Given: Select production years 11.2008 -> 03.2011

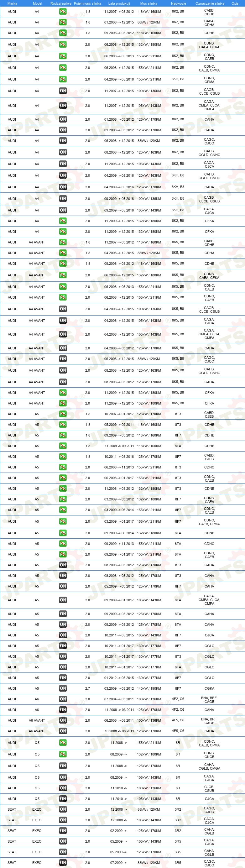Looking at the screenshot, I should [119, 710].
